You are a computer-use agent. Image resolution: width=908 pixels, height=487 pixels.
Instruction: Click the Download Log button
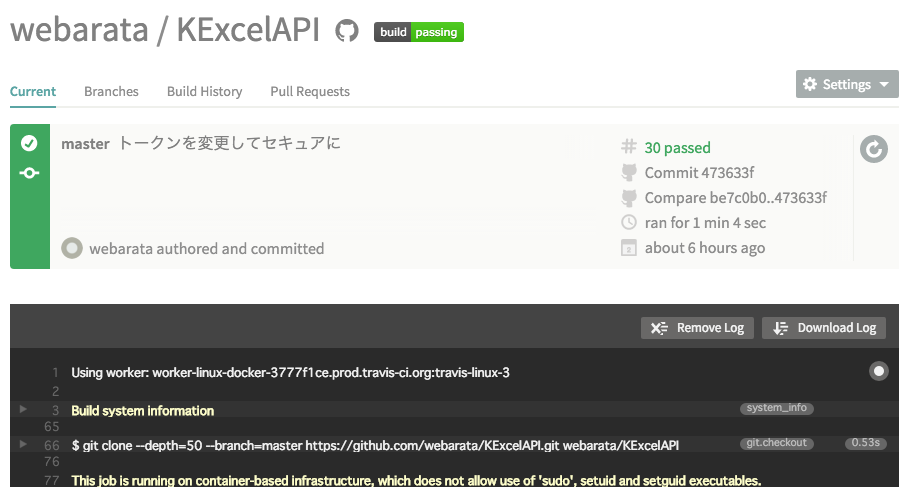pyautogui.click(x=824, y=328)
